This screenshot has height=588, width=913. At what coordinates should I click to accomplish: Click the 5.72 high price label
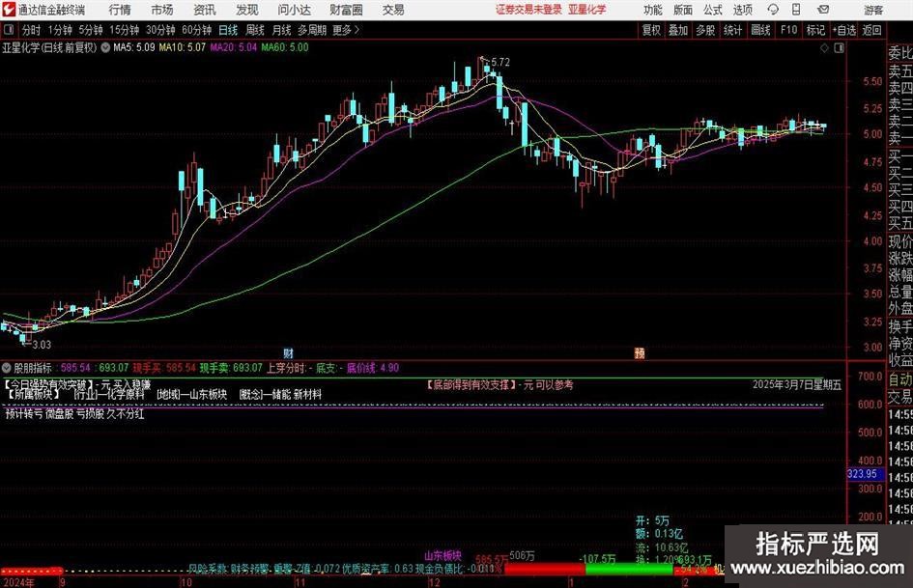(500, 63)
